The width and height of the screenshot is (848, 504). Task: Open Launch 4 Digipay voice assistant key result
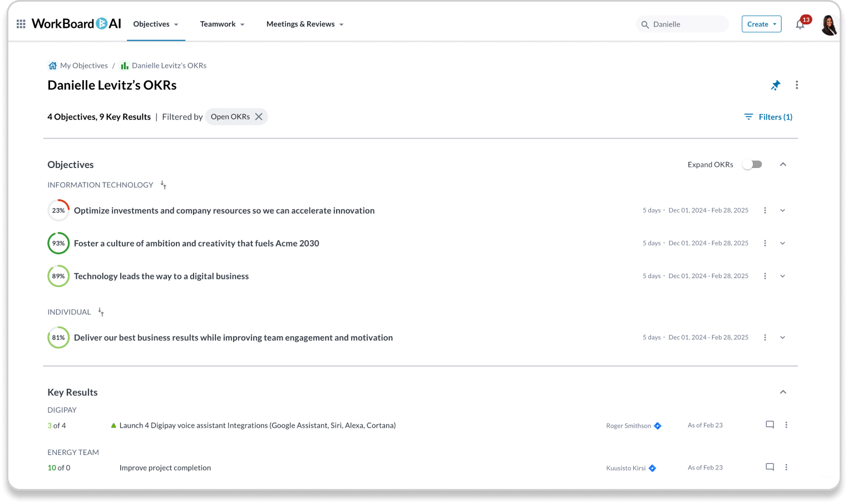pyautogui.click(x=258, y=426)
